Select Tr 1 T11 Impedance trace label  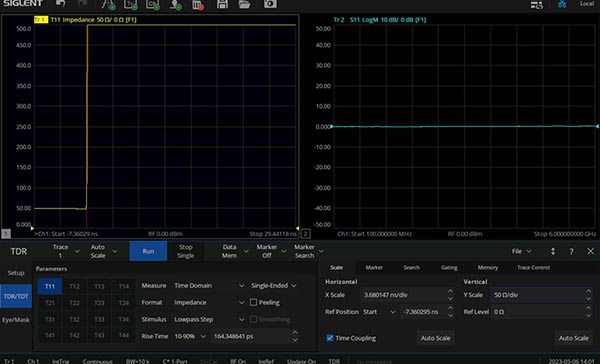[85, 20]
